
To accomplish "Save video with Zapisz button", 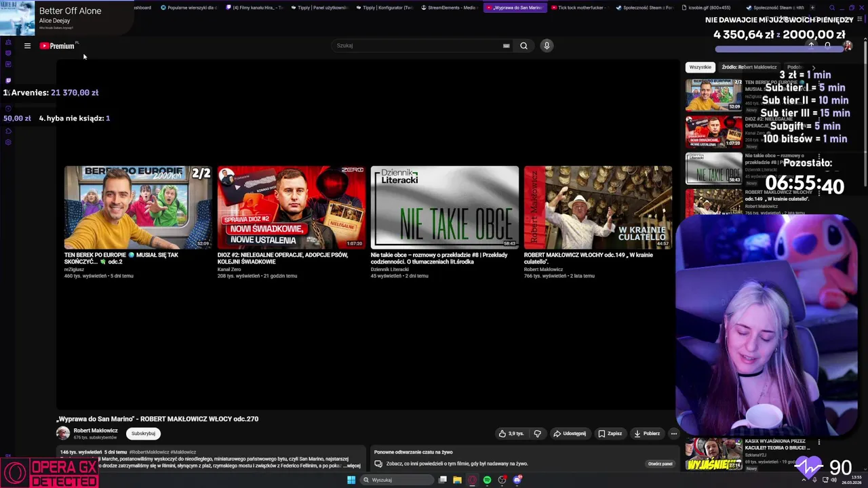I will point(610,434).
